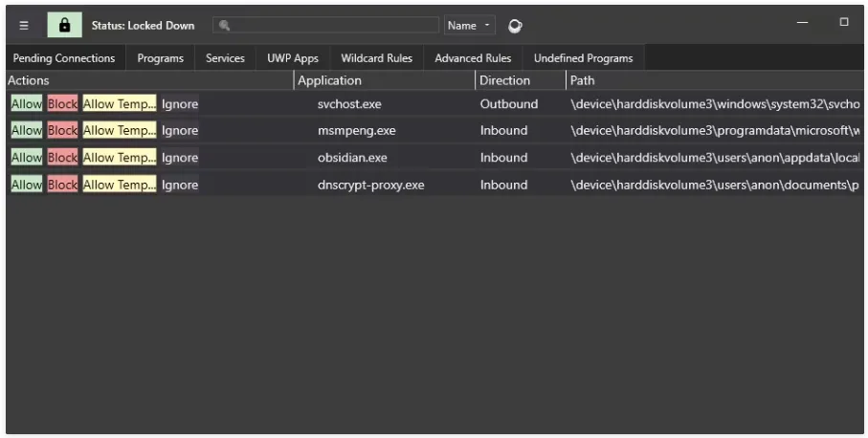Click the magnifier icon in search box

(x=224, y=26)
